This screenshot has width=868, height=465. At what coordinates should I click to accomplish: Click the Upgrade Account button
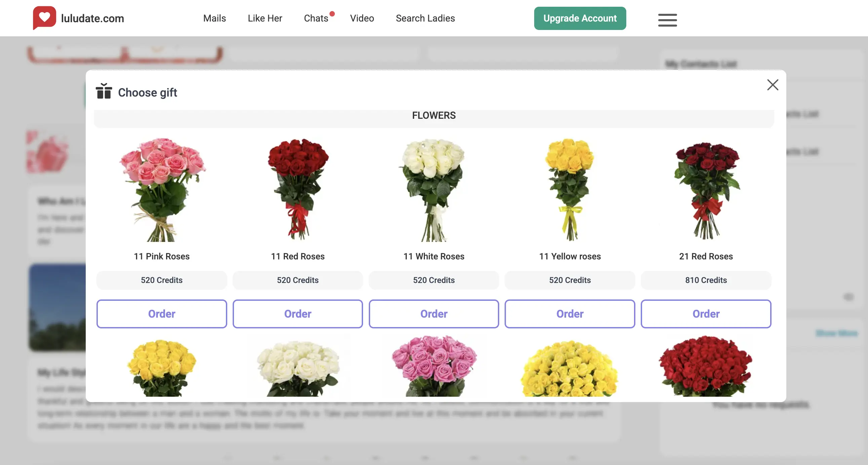580,18
